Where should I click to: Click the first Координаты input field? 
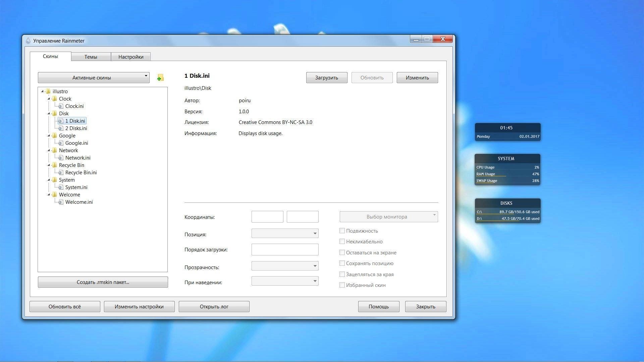click(267, 217)
